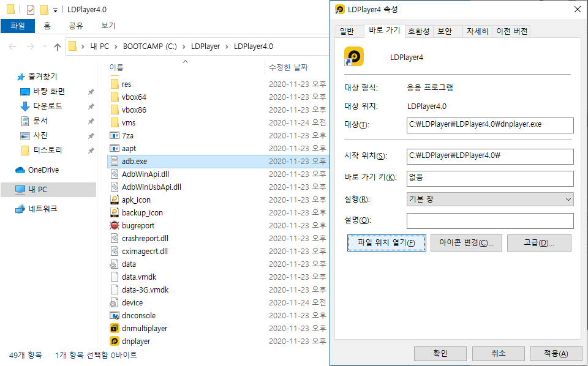Open the 파일 ribbon menu
Image resolution: width=588 pixels, height=366 pixels.
(x=18, y=26)
